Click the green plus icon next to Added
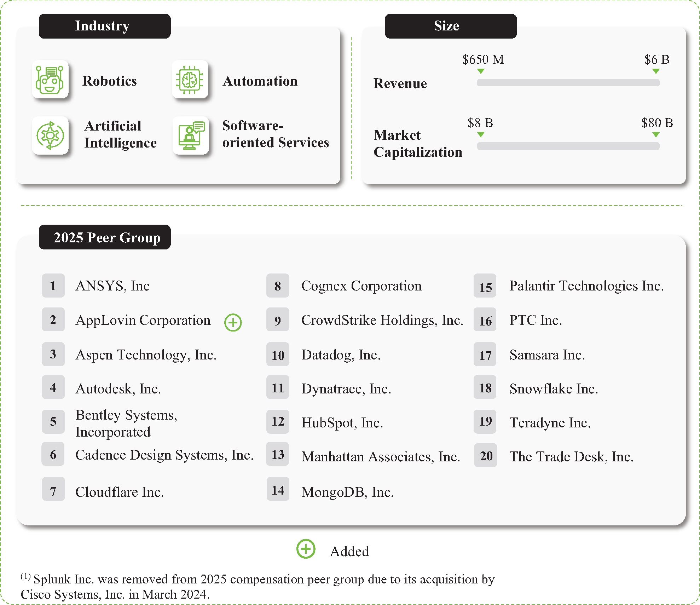Image resolution: width=700 pixels, height=605 pixels. click(306, 549)
